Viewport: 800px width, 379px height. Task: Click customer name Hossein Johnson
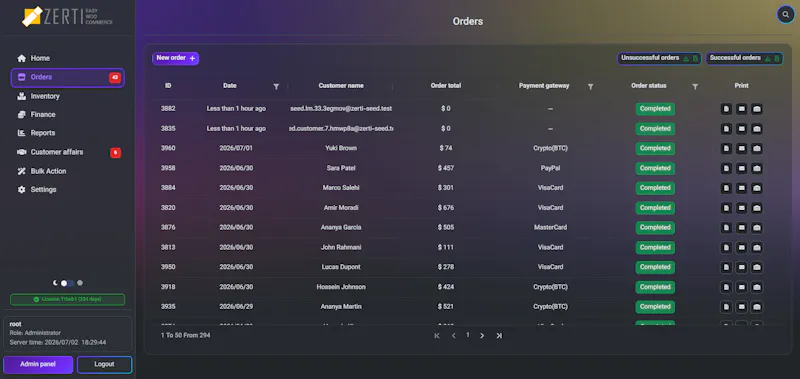click(x=341, y=287)
